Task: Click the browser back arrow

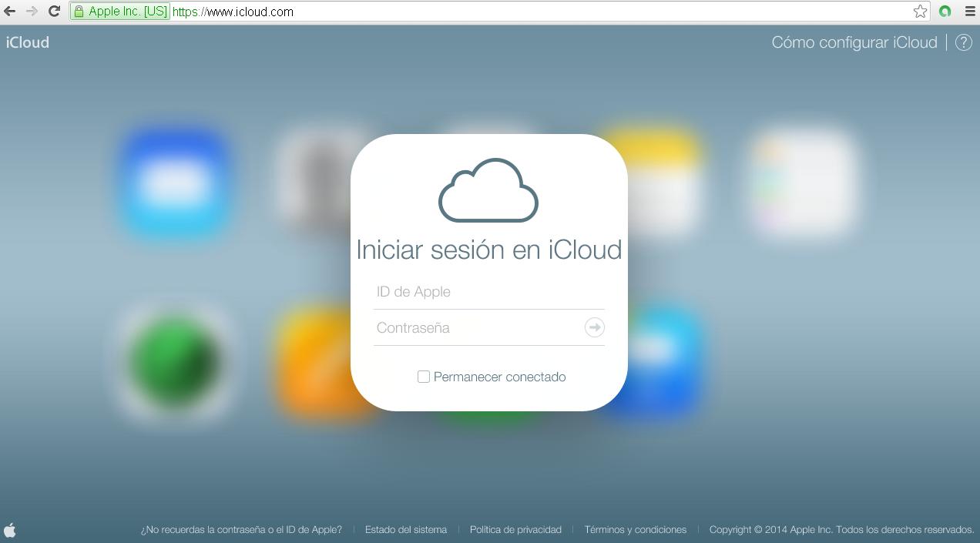Action: point(10,12)
